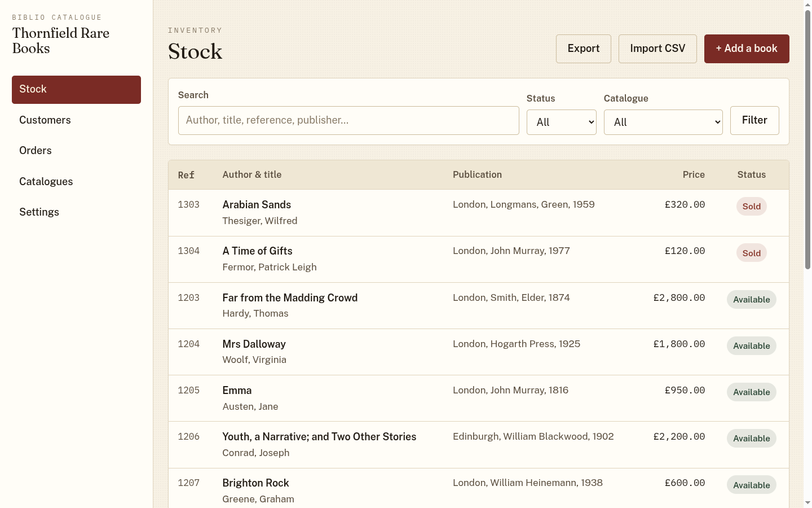This screenshot has height=508, width=812.
Task: Click author Thesiger, Wilfred
Action: [x=260, y=221]
